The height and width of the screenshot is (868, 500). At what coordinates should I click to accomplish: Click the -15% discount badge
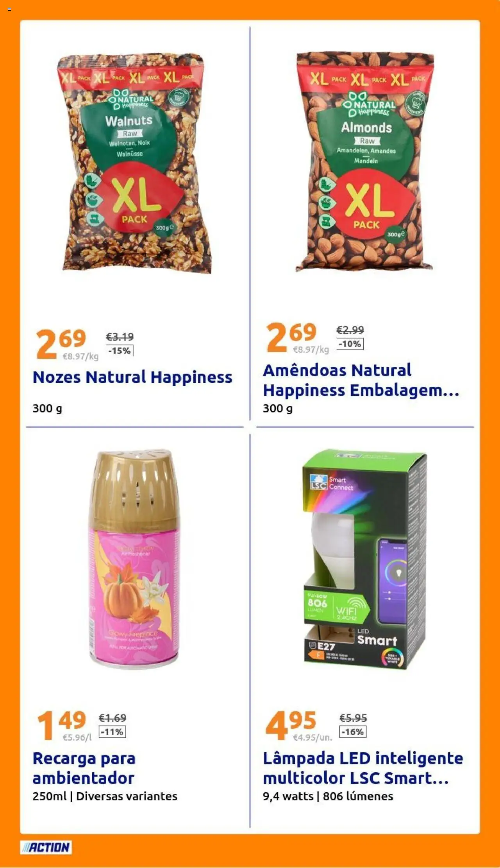[x=120, y=351]
